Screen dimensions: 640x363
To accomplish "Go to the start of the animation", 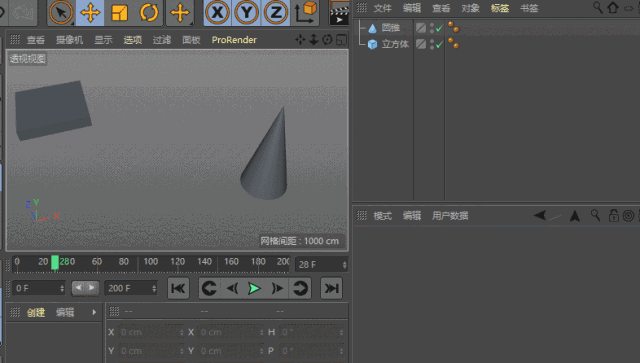I will point(178,288).
